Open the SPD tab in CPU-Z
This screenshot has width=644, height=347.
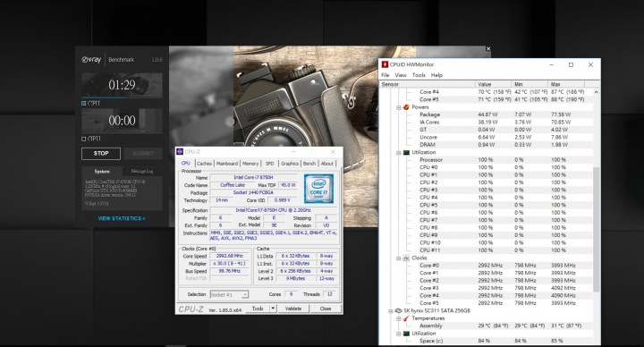pos(270,164)
